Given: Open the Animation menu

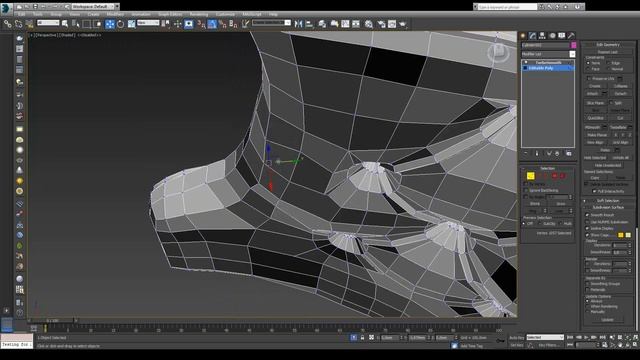Looking at the screenshot, I should 140,14.
